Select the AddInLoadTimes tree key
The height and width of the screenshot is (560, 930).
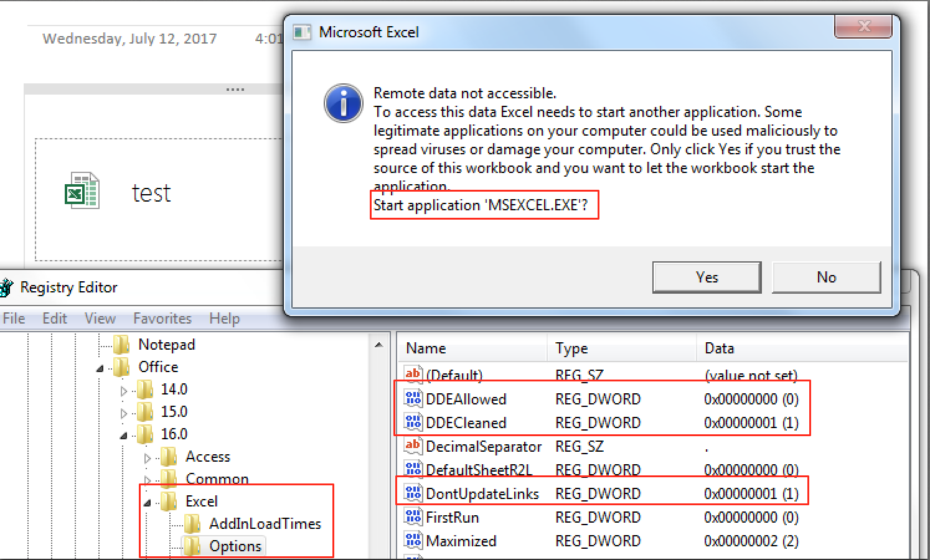click(x=265, y=523)
